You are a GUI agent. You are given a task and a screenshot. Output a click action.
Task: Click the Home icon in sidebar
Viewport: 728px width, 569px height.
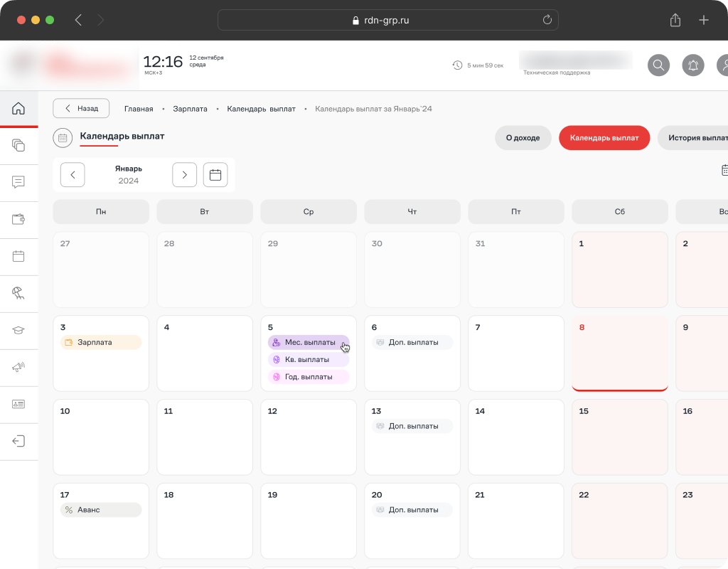18,108
